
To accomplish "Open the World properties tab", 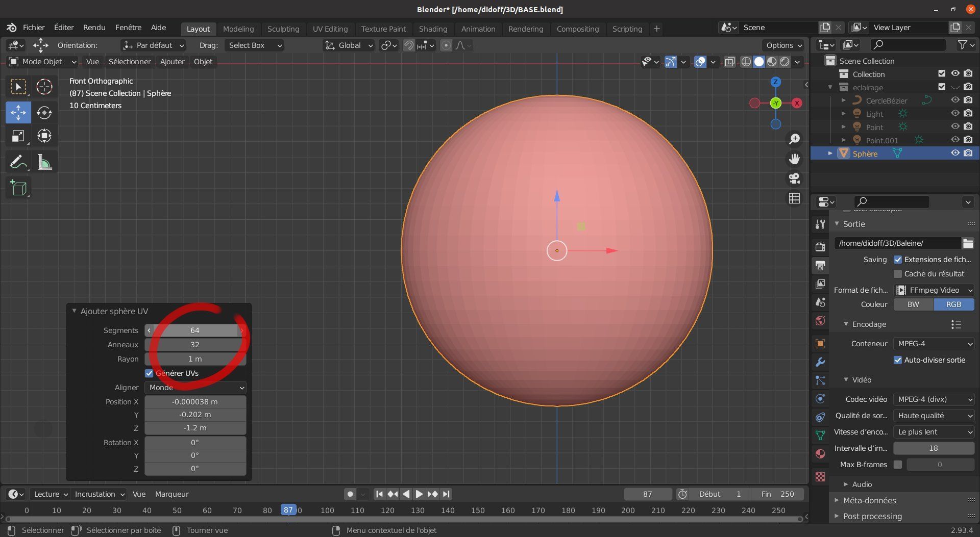I will (820, 320).
